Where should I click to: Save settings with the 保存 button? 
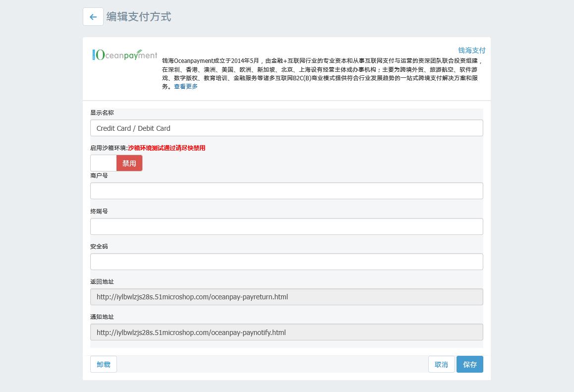click(x=469, y=364)
